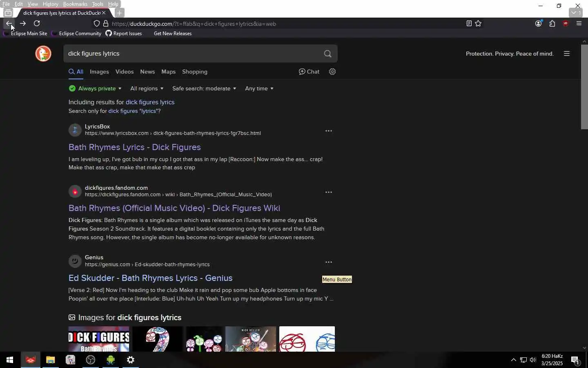Open the extensions puzzle icon

(552, 24)
